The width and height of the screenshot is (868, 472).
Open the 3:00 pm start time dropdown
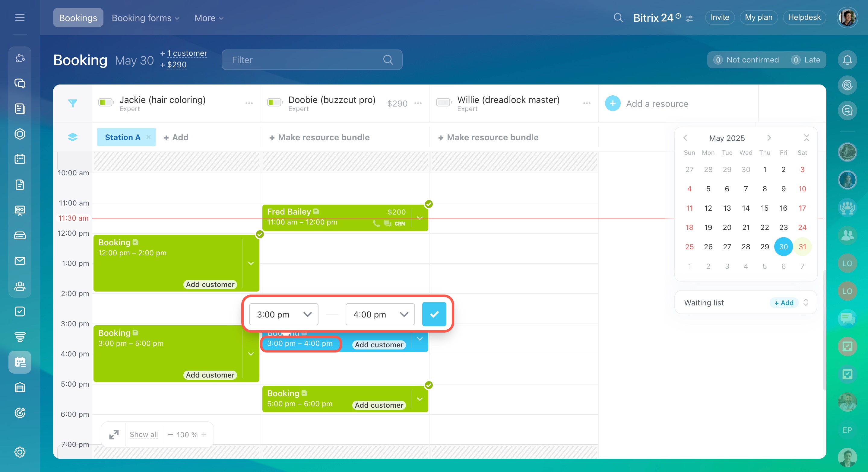point(284,314)
